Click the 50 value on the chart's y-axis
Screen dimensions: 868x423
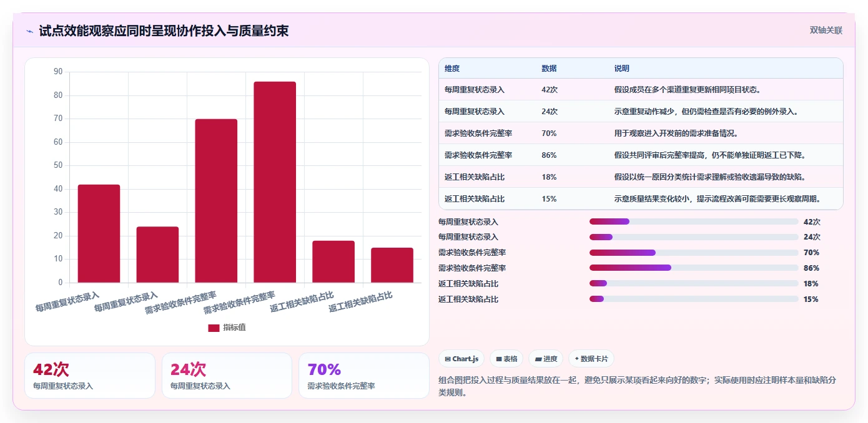click(58, 165)
